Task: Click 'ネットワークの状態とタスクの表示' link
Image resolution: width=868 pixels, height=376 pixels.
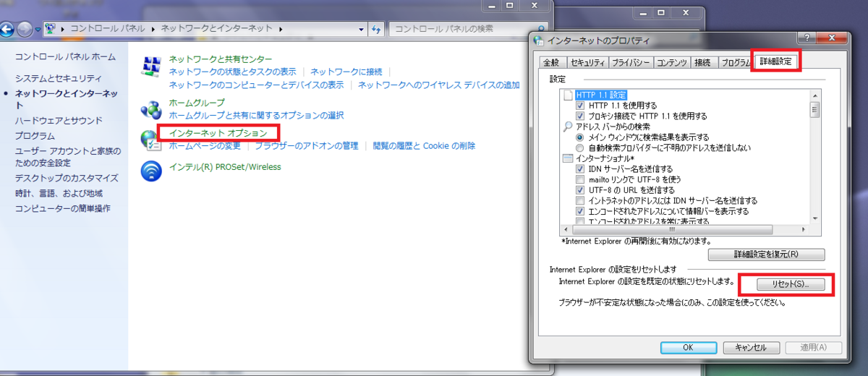Action: coord(232,72)
